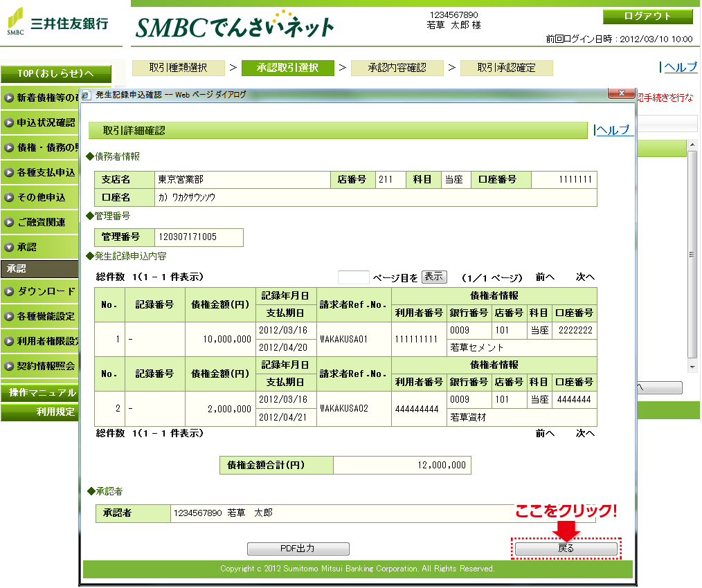Click the arrow icon beside 申込状況確認

click(9, 122)
